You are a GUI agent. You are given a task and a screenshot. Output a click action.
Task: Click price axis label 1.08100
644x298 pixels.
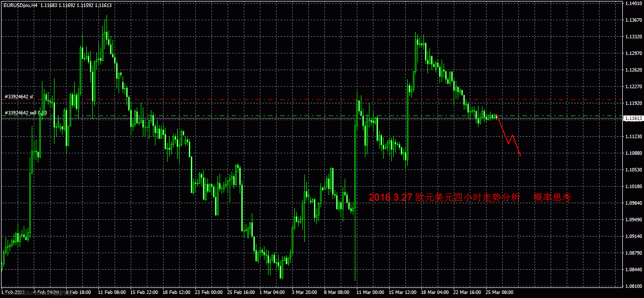point(634,286)
